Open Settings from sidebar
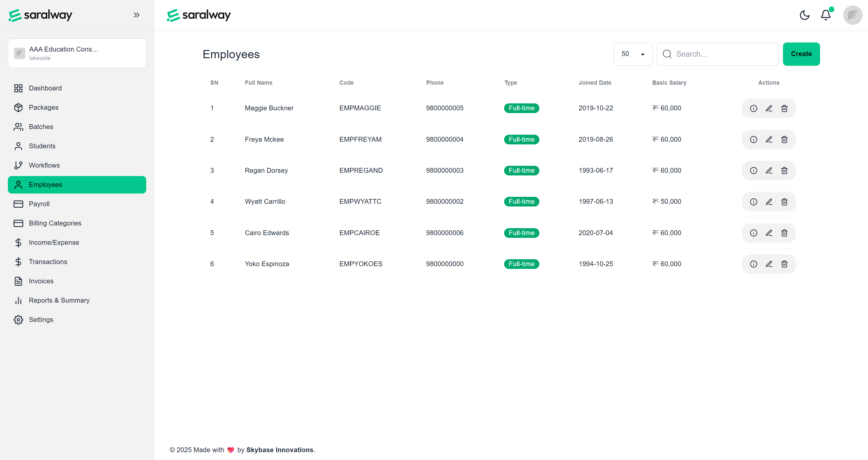The image size is (868, 460). (x=41, y=320)
